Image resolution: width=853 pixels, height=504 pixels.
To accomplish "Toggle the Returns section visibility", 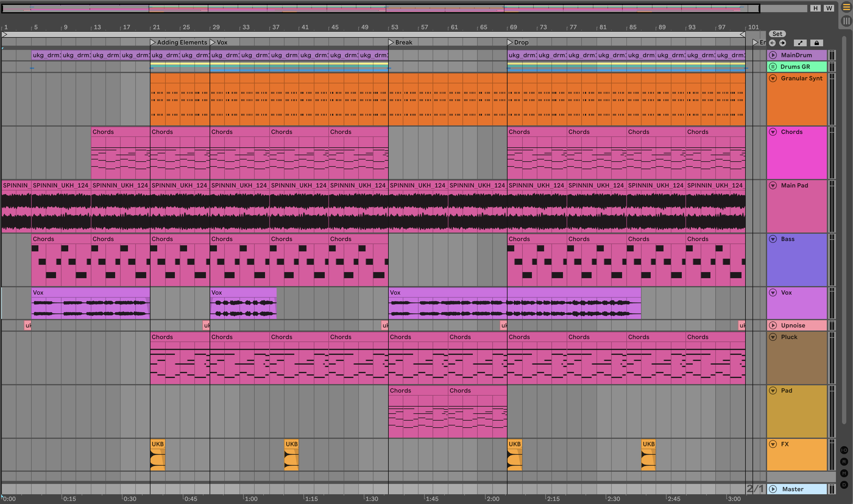I will 844,462.
